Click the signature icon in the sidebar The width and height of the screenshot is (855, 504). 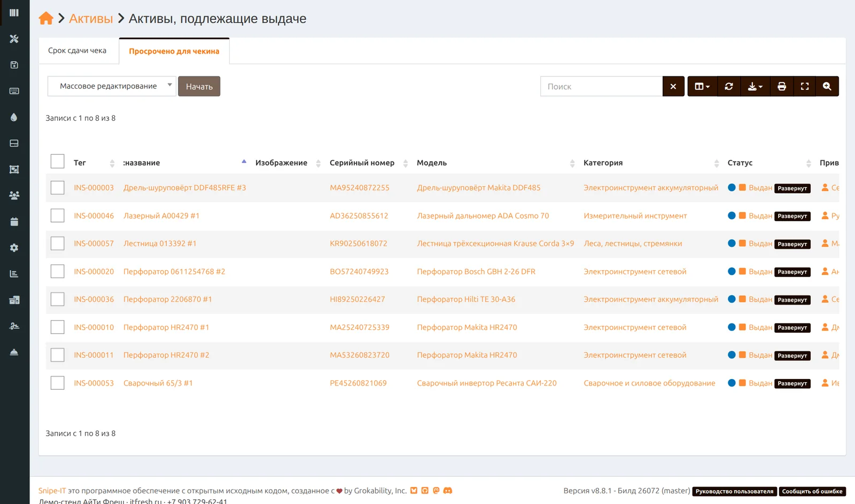(x=14, y=326)
